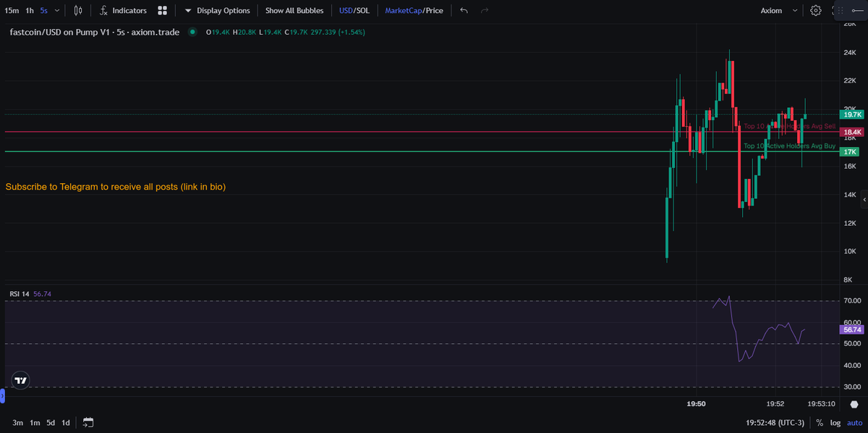Set date range to 3m
Screen dimensions: 868x433
[17, 422]
